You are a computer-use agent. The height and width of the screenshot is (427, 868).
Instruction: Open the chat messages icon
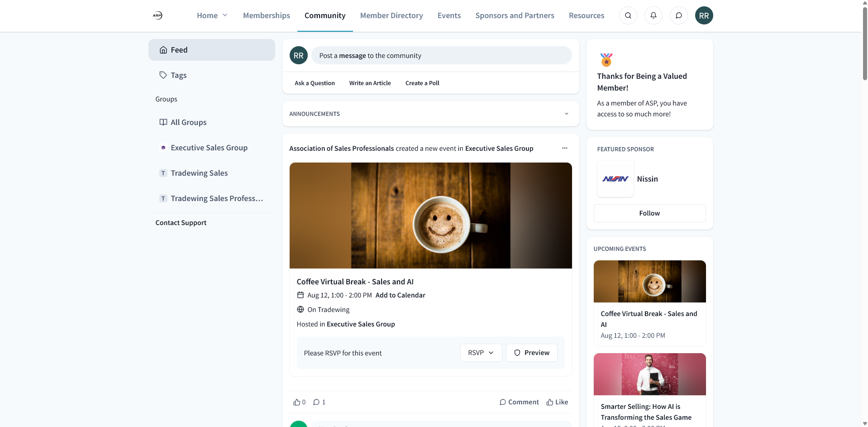point(678,15)
